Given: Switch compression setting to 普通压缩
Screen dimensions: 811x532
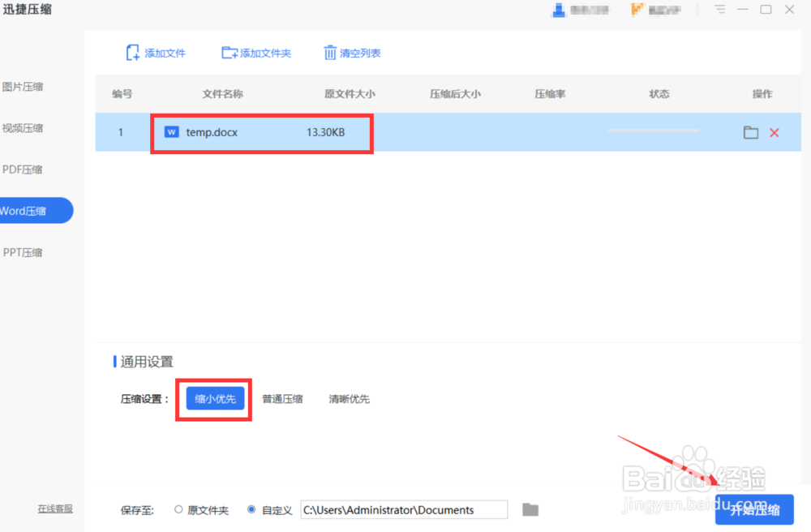Looking at the screenshot, I should click(x=282, y=398).
